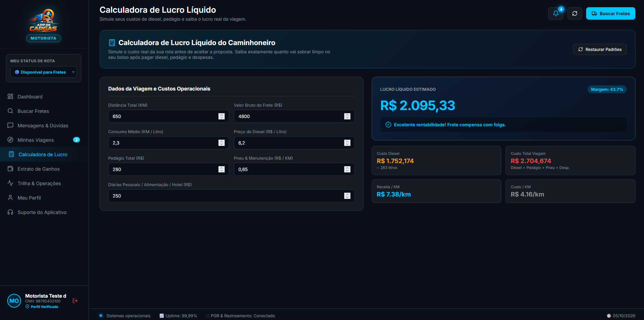The height and width of the screenshot is (320, 644).
Task: Click the Distância Total stepper arrows
Action: (x=222, y=116)
